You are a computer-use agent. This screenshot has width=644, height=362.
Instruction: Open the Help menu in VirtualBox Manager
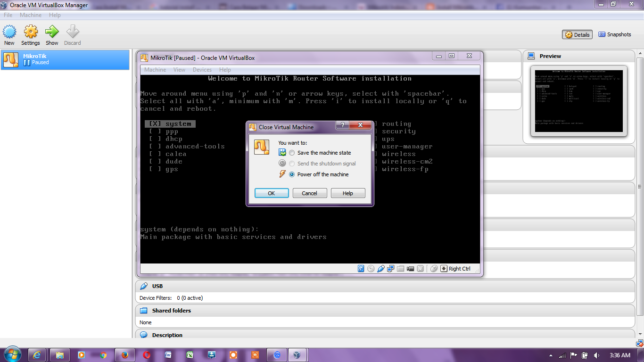[55, 15]
